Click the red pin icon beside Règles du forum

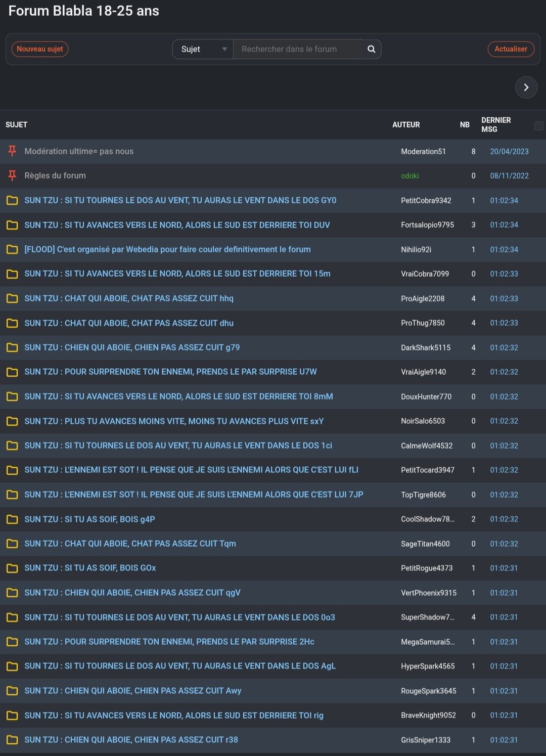pos(12,175)
